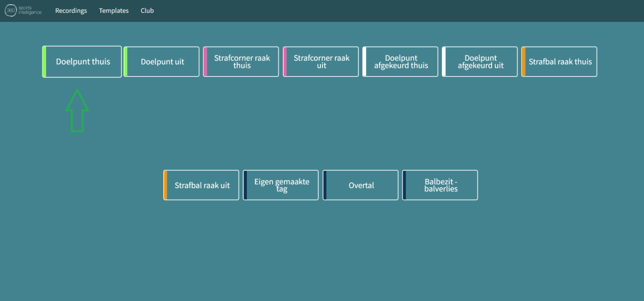Click the Strafcorner raak uit tag
Screen dimensions: 644x301
click(x=321, y=62)
